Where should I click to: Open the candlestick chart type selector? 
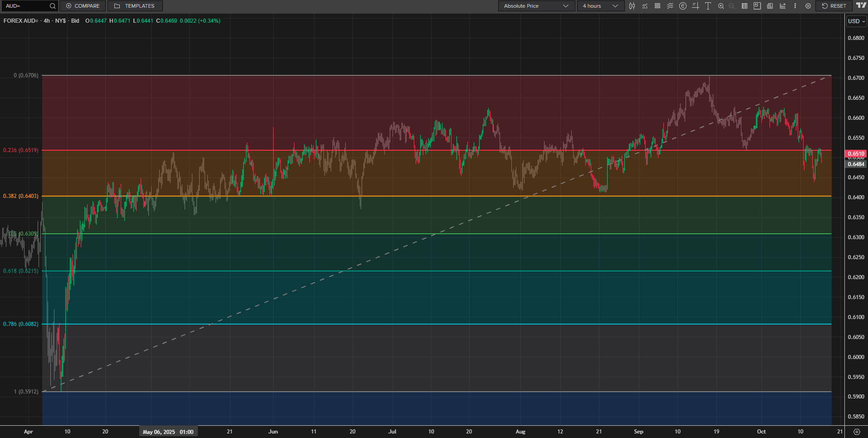coord(632,6)
